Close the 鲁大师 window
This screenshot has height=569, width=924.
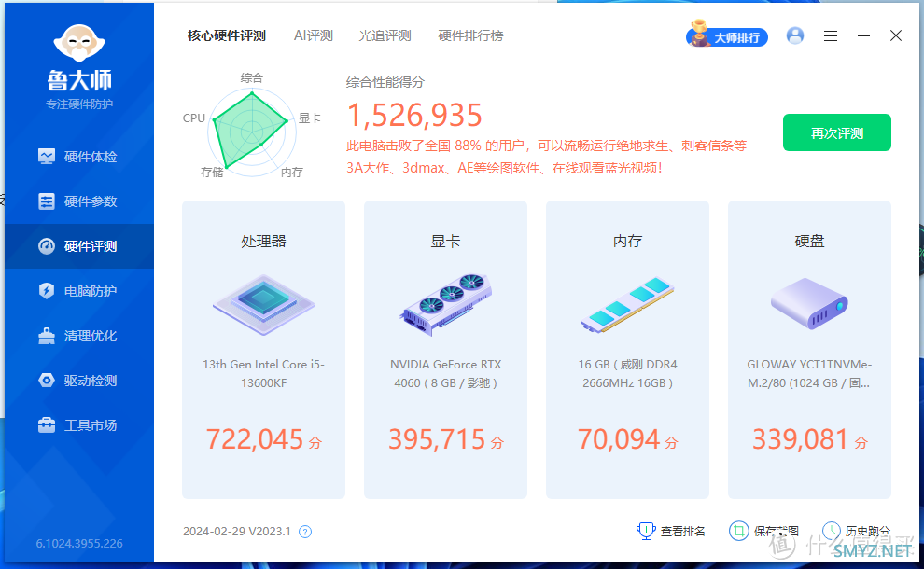896,36
